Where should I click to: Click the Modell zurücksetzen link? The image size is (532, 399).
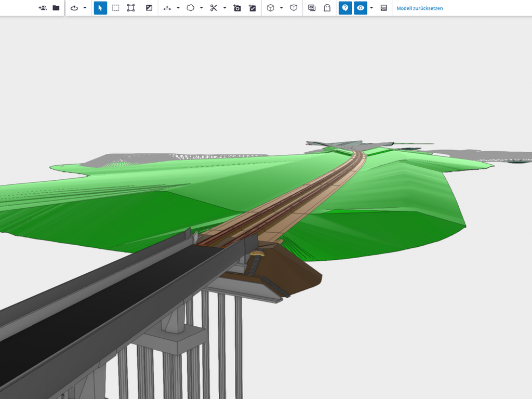(420, 8)
